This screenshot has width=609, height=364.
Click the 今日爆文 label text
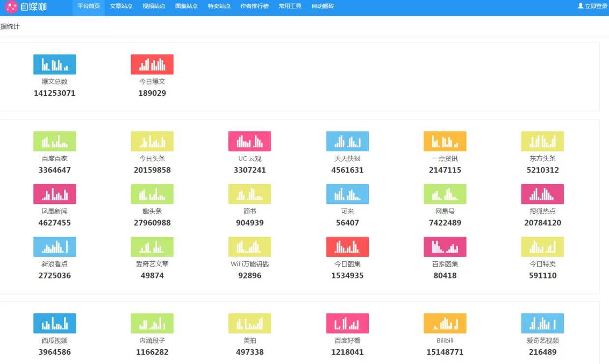tap(152, 82)
